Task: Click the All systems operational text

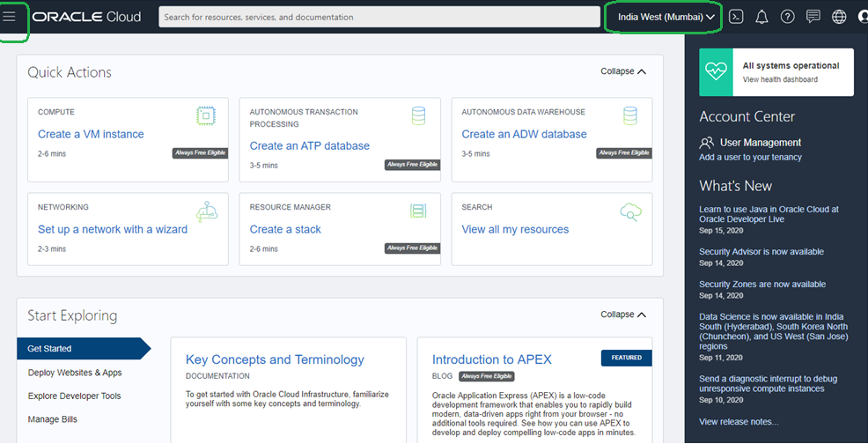Action: 791,65
